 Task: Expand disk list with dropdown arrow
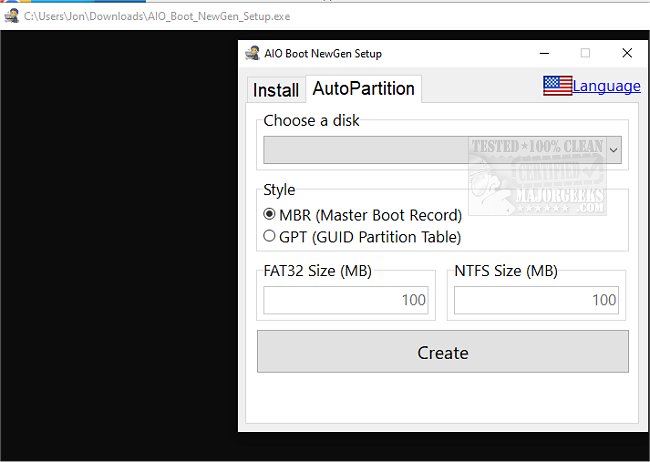[x=614, y=150]
